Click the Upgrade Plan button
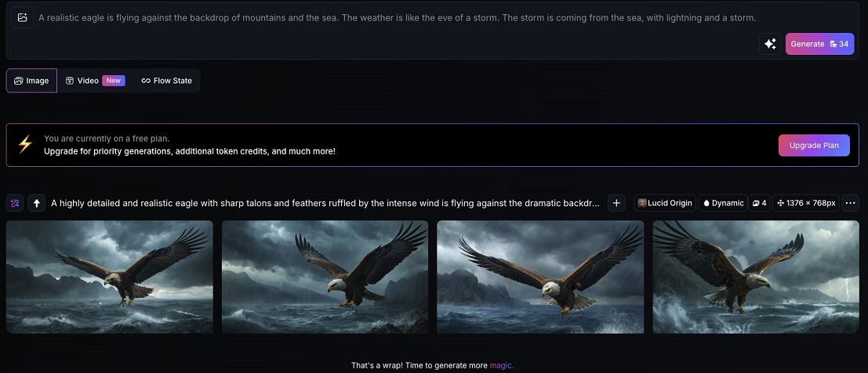868x373 pixels. point(814,146)
